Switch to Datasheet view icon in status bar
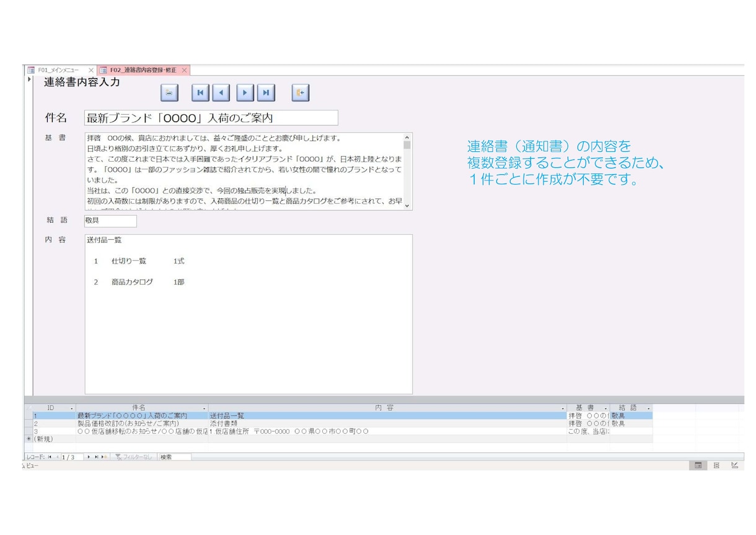 [x=716, y=465]
